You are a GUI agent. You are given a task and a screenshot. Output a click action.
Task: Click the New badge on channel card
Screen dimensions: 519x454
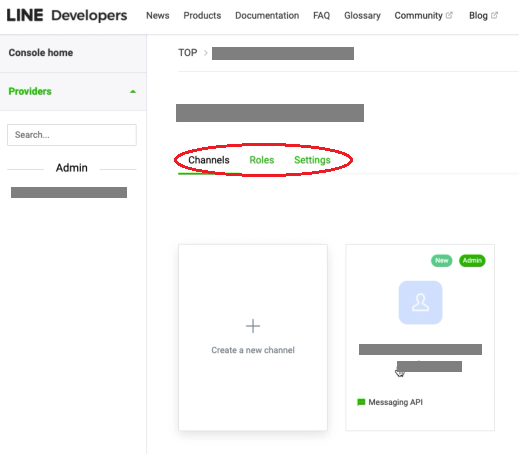tap(441, 260)
